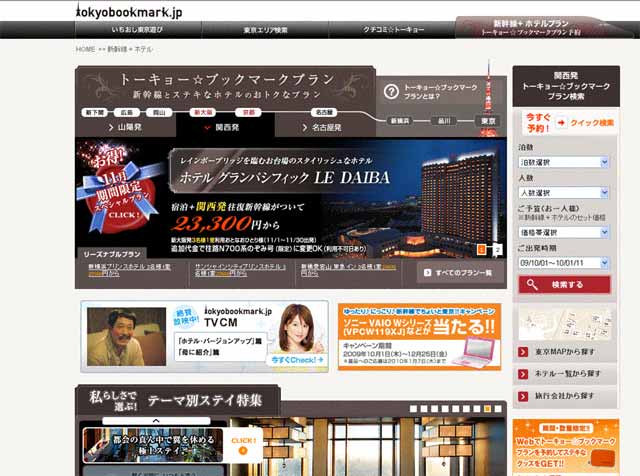Screen dimensions: 640x476
Task: Click the 新大阪 station marker
Action: 203,112
